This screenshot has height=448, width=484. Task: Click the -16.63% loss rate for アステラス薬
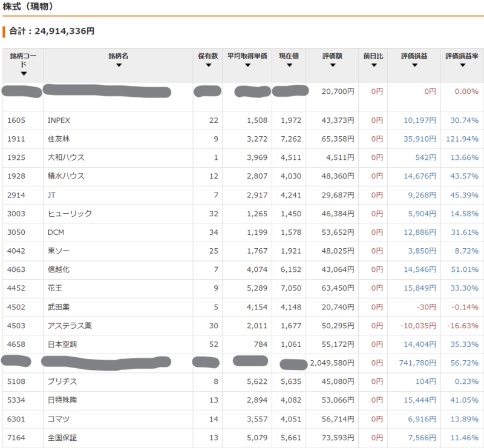(463, 326)
